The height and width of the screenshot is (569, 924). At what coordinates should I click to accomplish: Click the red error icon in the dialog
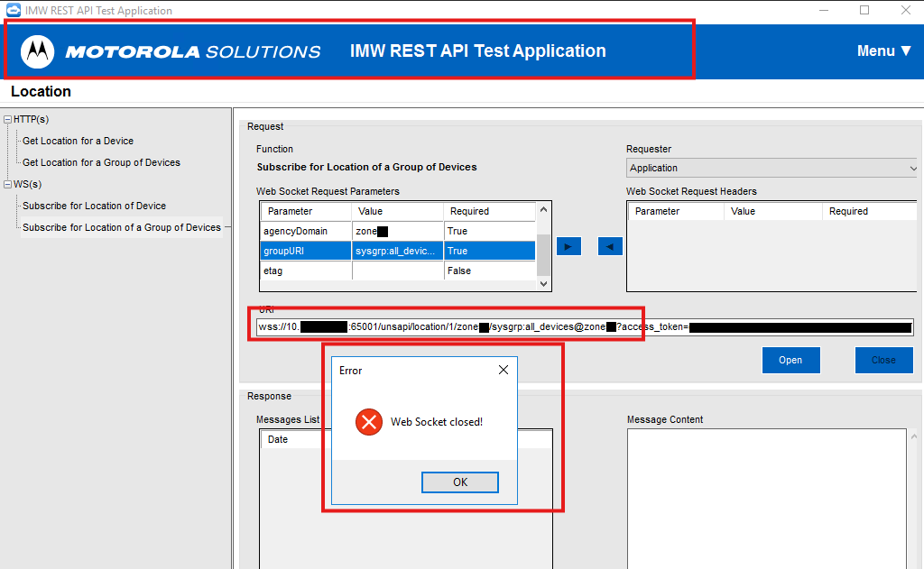click(369, 421)
